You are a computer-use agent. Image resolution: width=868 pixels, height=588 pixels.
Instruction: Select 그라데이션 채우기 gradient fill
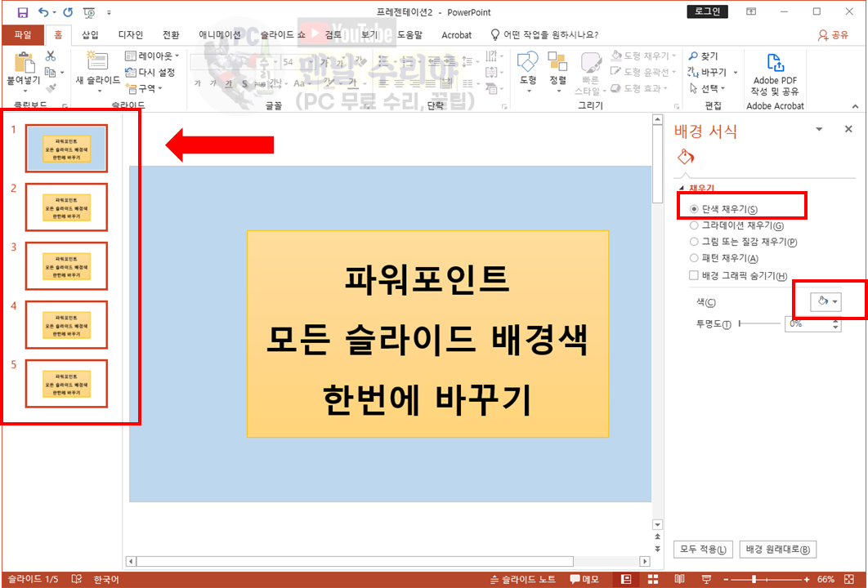tap(736, 225)
